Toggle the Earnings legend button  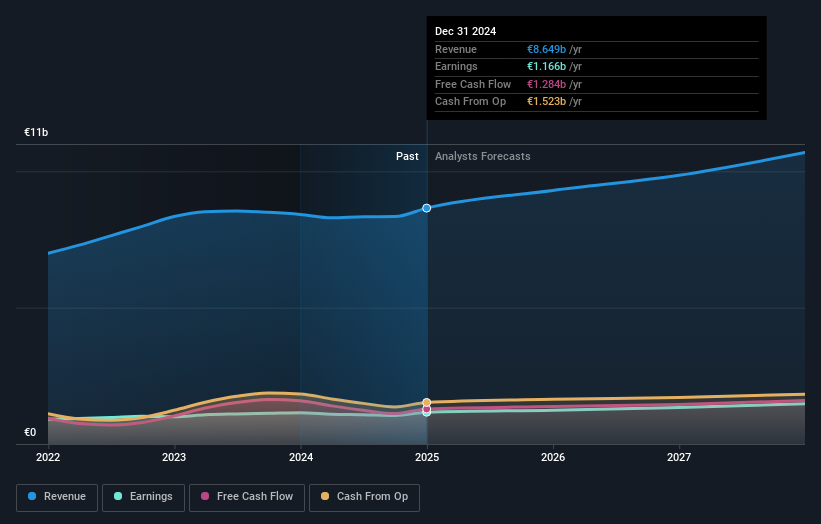pyautogui.click(x=143, y=497)
